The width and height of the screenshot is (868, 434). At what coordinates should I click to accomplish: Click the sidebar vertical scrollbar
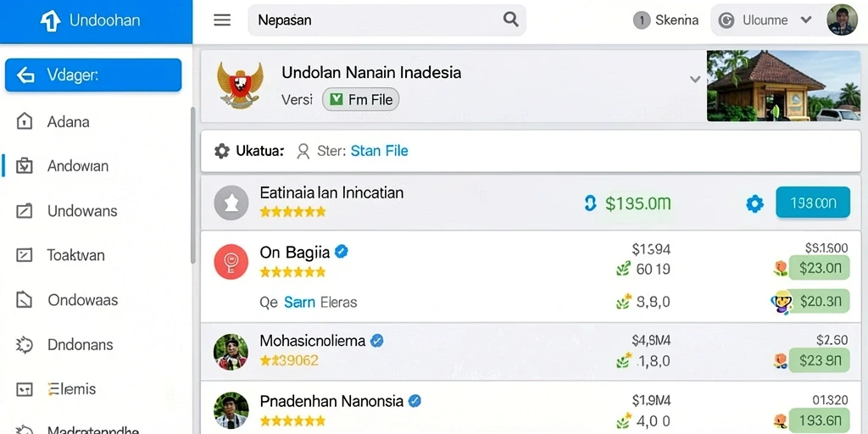tap(192, 186)
